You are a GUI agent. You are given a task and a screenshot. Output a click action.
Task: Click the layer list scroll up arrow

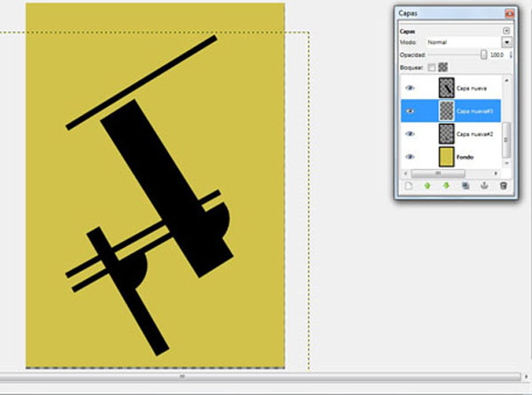[x=506, y=81]
